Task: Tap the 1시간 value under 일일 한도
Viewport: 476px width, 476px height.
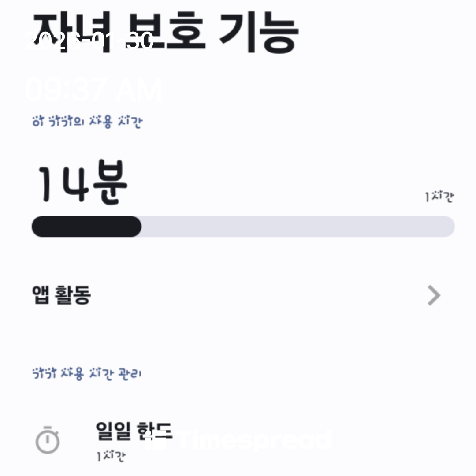Action: pos(111,456)
